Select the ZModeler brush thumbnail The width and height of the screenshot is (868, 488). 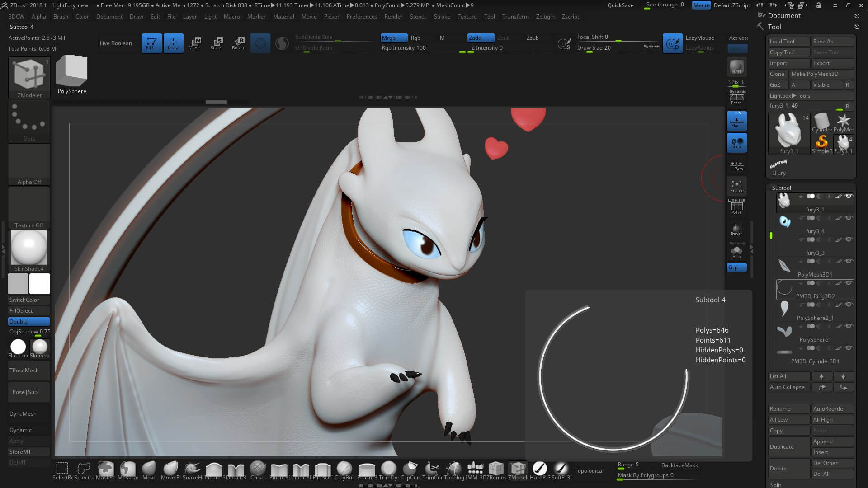coord(29,75)
